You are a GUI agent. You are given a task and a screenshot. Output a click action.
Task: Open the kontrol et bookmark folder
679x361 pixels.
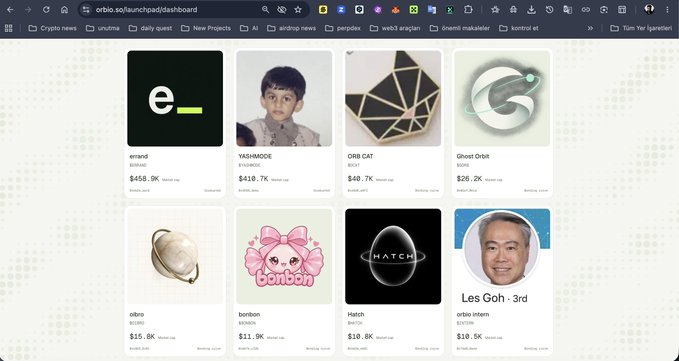click(x=519, y=28)
